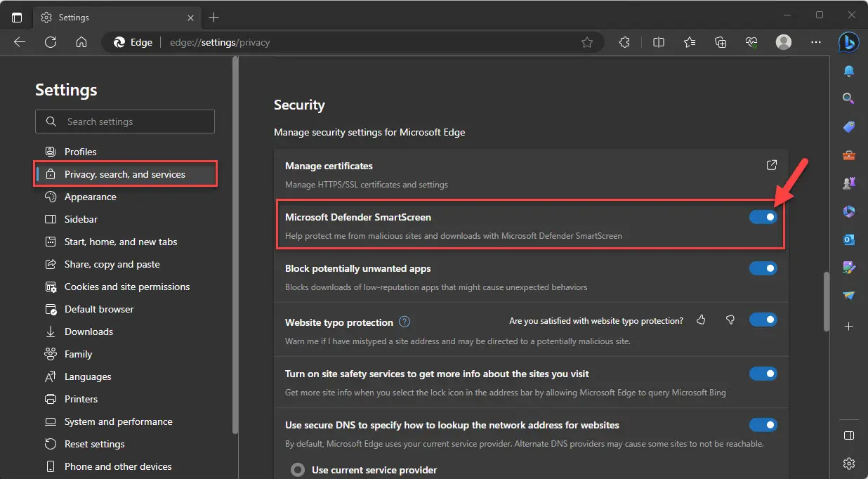Viewport: 868px width, 479px height.
Task: Open notifications bell in sidebar
Action: click(x=849, y=71)
